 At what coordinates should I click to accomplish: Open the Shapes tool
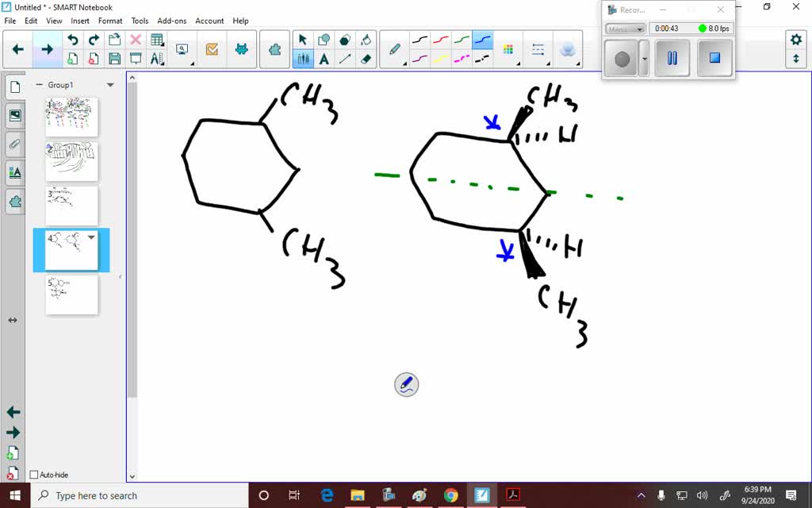tap(322, 38)
